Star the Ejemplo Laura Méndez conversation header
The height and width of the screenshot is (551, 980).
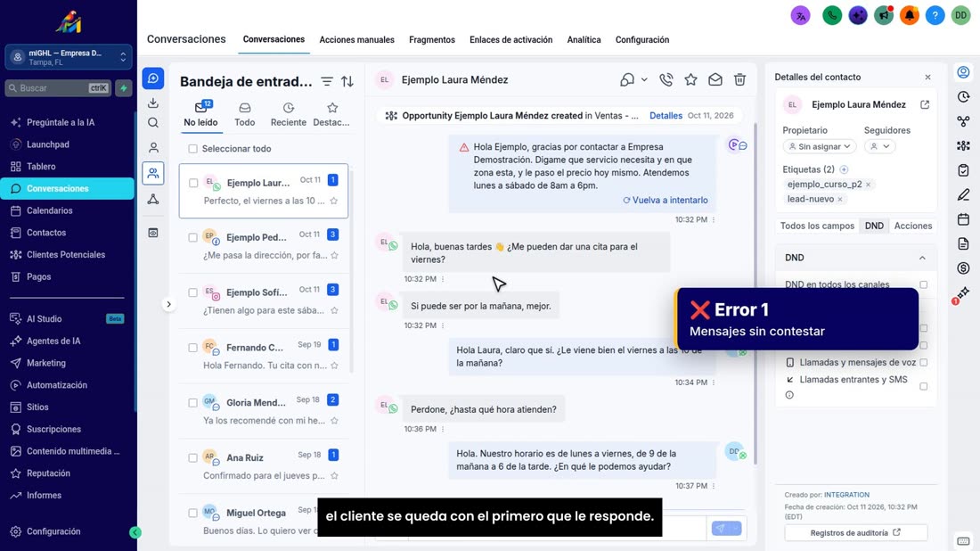(x=690, y=79)
